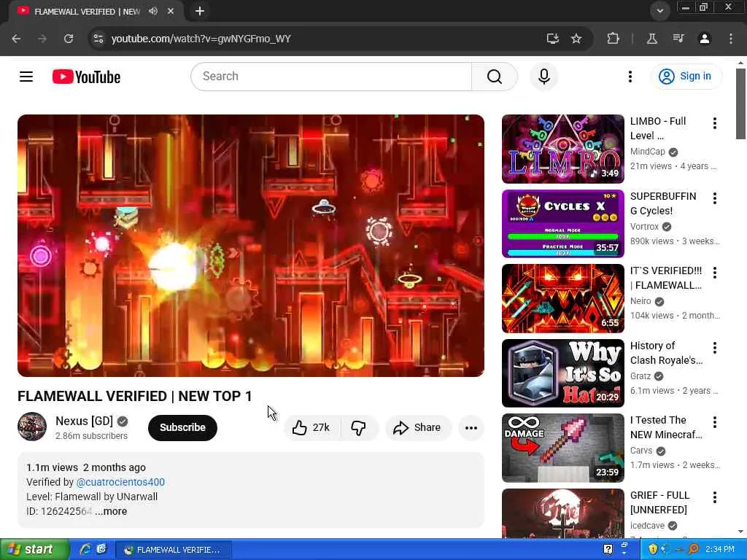Open Nexus [GD] channel avatar
Screen dimensions: 747x560
tap(32, 426)
